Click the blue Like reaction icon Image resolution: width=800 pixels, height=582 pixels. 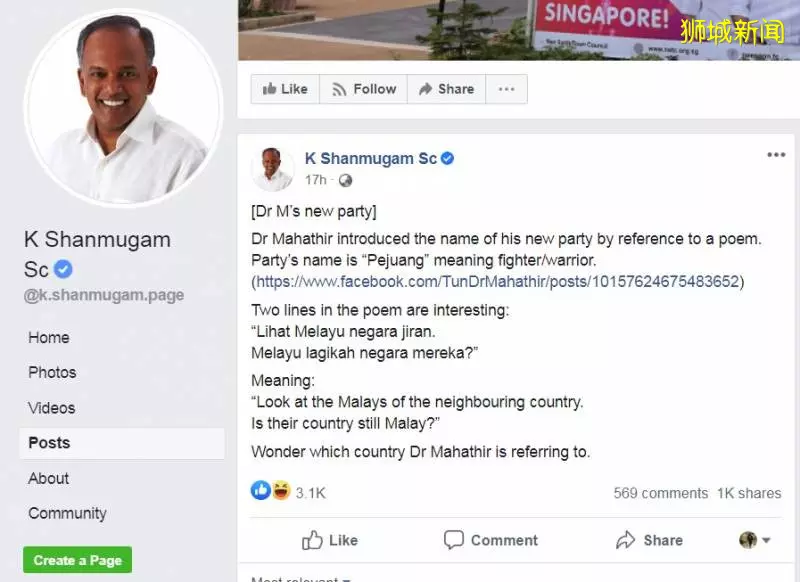click(x=261, y=491)
